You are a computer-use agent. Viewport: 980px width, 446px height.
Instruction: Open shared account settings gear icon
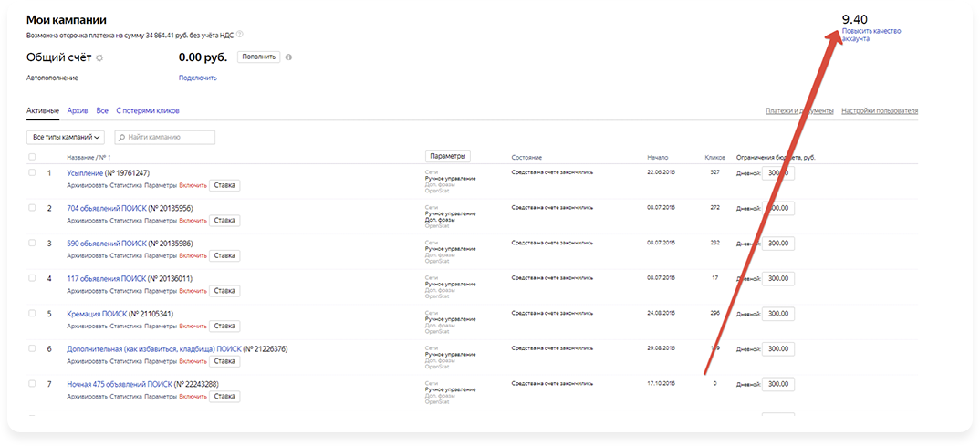coord(100,57)
